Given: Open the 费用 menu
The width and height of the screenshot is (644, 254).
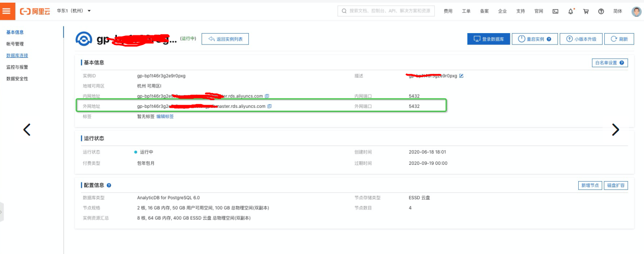Looking at the screenshot, I should [x=448, y=11].
